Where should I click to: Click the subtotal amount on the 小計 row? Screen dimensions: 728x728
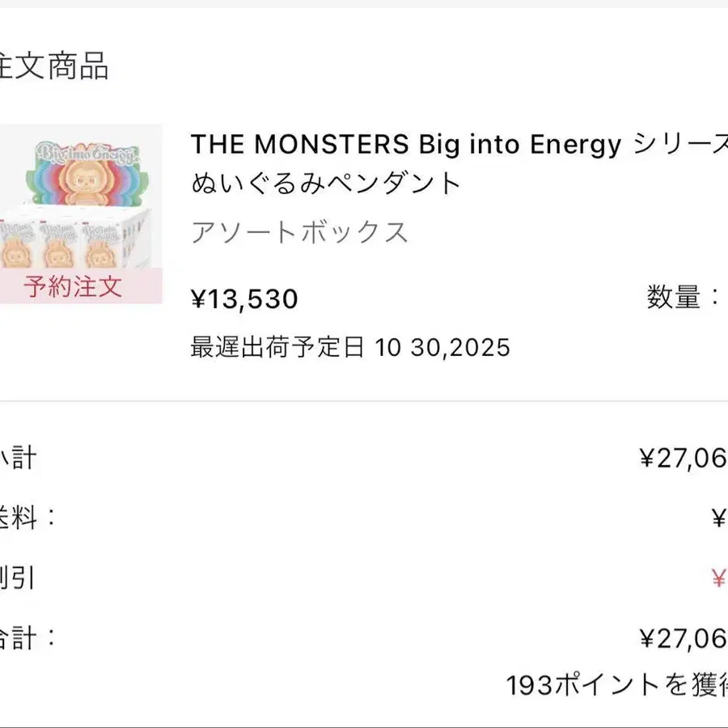pos(684,459)
